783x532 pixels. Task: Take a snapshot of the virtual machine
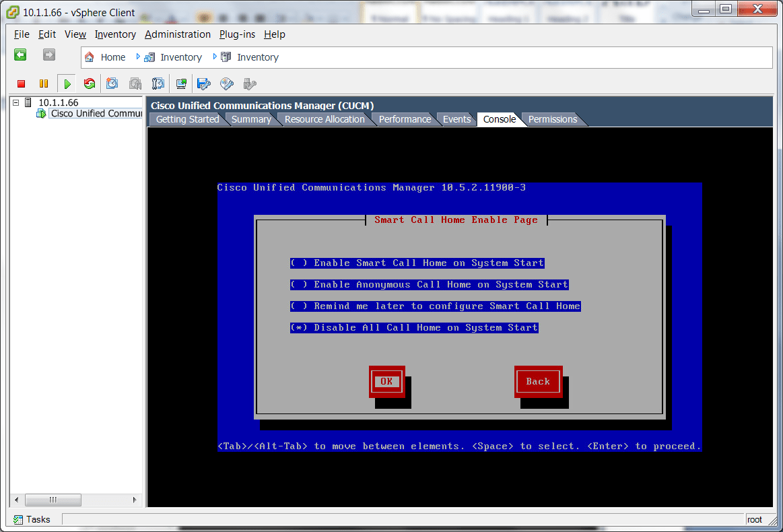112,84
